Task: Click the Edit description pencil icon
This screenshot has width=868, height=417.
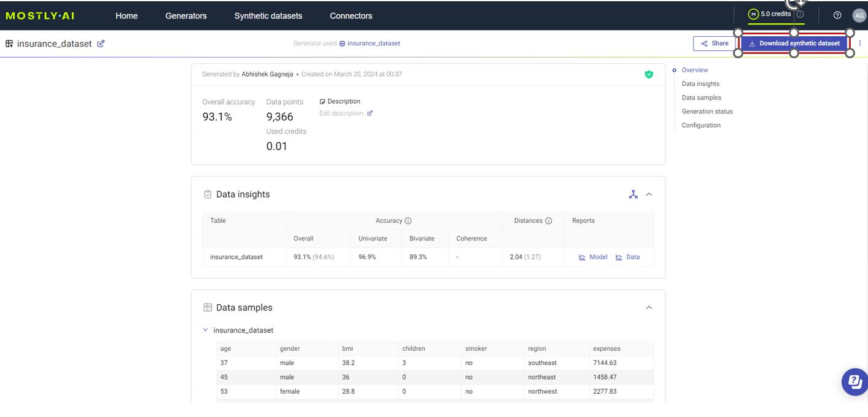Action: click(x=370, y=113)
